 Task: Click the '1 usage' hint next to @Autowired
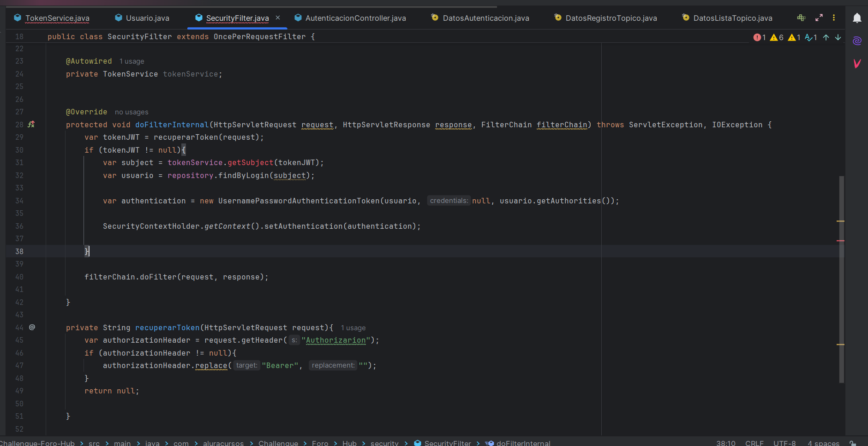pos(132,61)
